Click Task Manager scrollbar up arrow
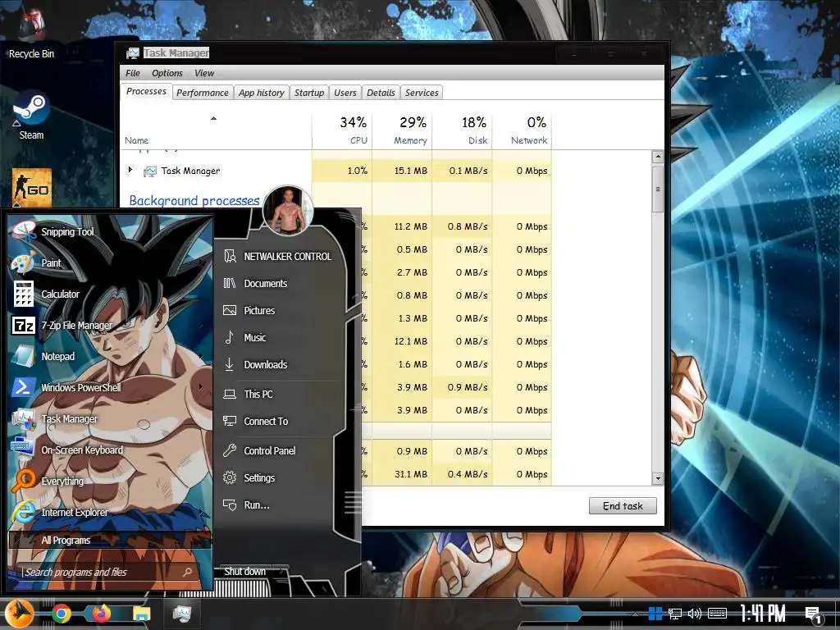Image resolution: width=840 pixels, height=630 pixels. pos(658,157)
